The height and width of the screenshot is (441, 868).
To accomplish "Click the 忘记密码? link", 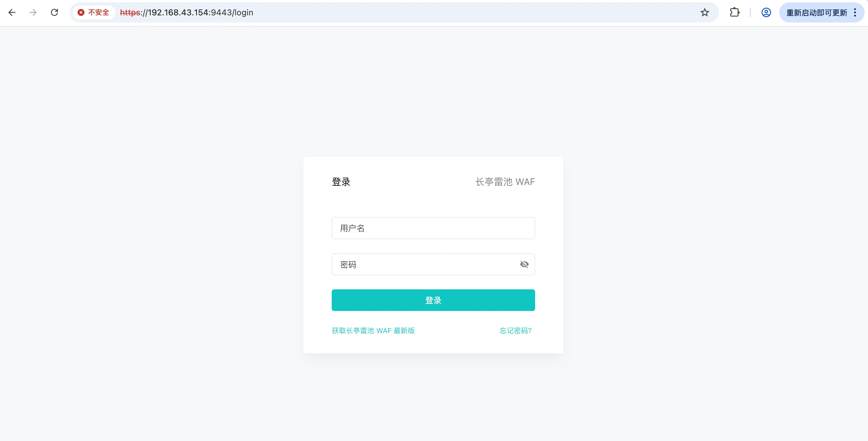I will 515,330.
